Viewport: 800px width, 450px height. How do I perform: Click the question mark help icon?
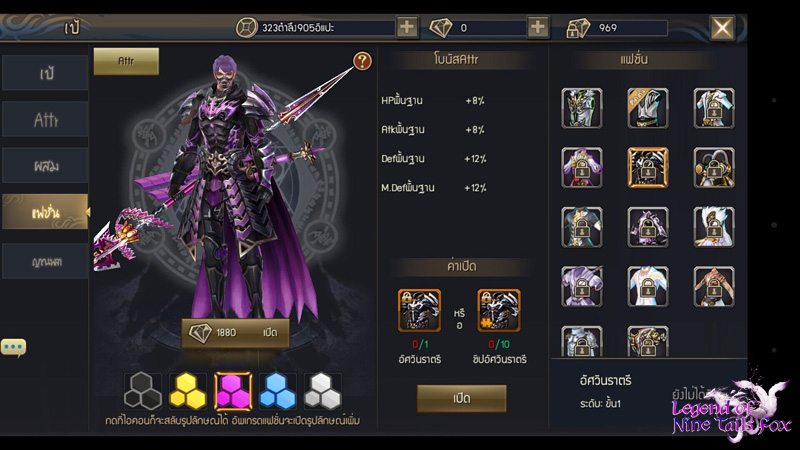[362, 61]
